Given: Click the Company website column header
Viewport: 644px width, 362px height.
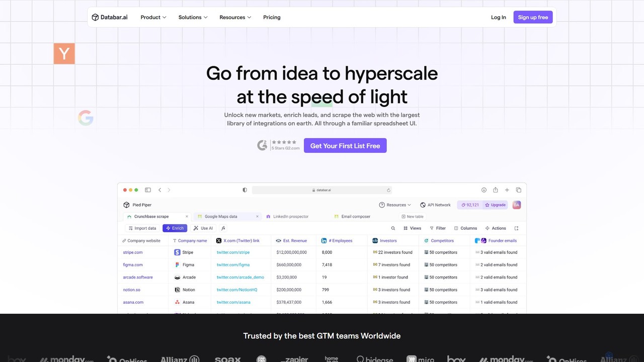Looking at the screenshot, I should [x=143, y=241].
